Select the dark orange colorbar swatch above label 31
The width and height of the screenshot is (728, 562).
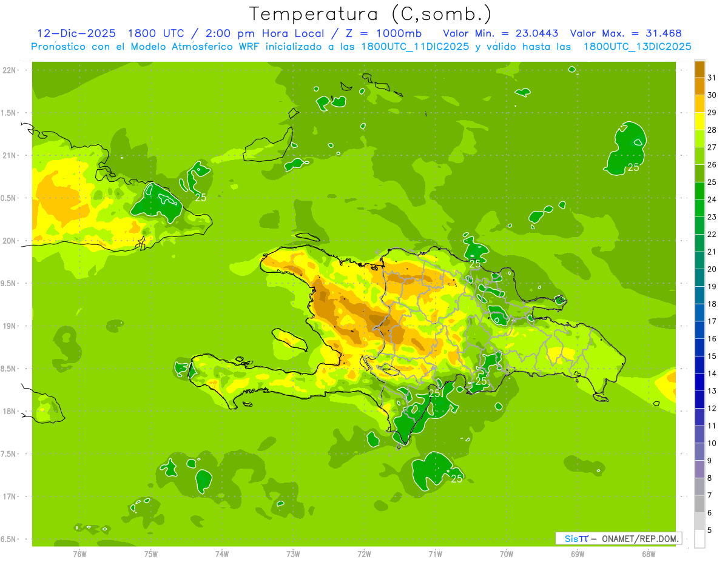tap(699, 69)
